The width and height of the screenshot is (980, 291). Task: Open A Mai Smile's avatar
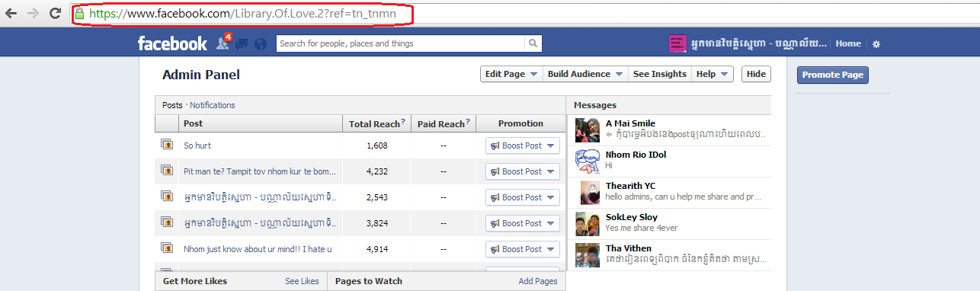click(x=588, y=130)
